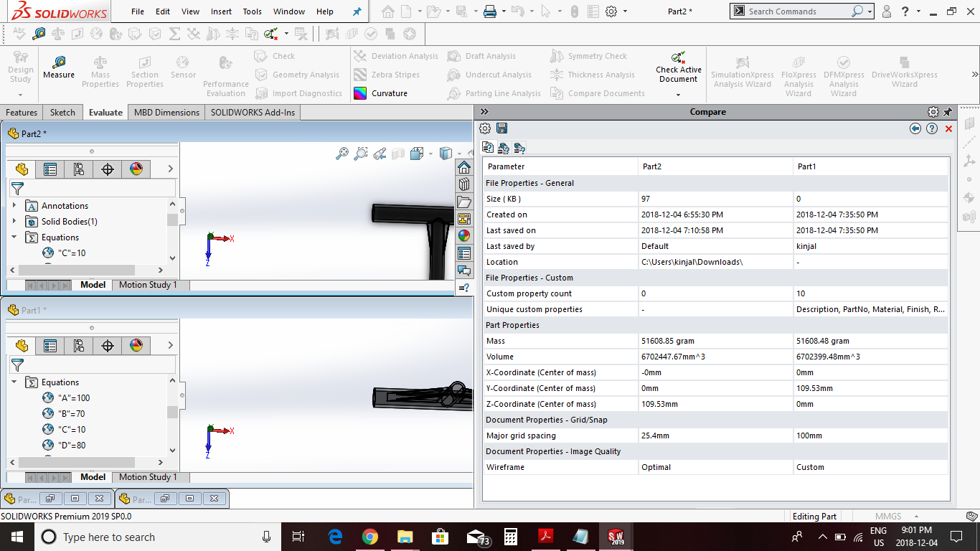
Task: Expand Solid Bodies(1) in Part2 tree
Action: (x=14, y=222)
